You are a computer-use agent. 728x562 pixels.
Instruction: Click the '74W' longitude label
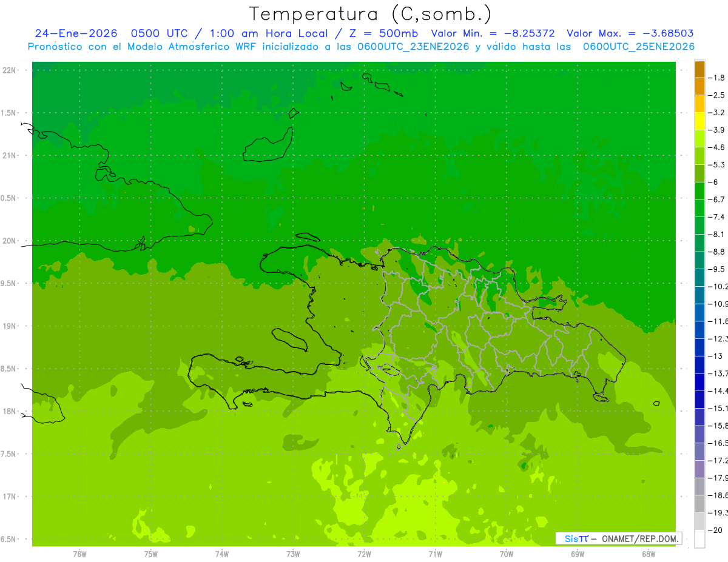(x=222, y=554)
